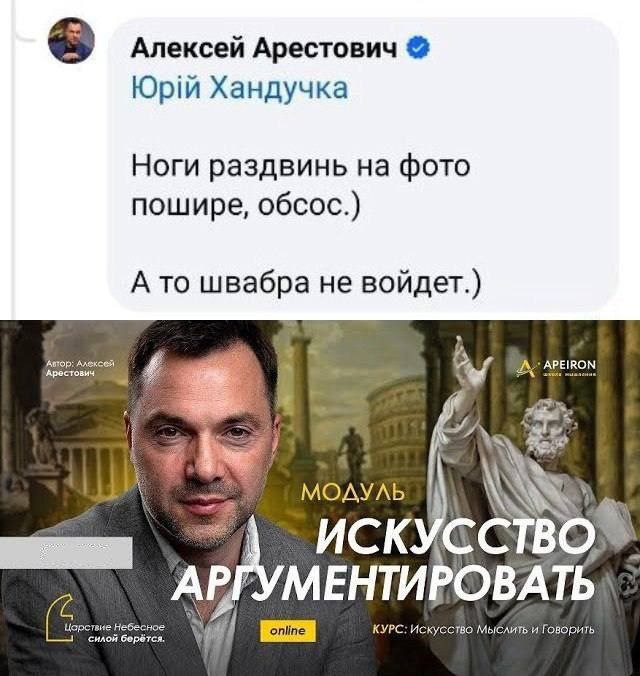
Task: Open tagged profile "Юрій Хандучка"
Action: tap(239, 88)
